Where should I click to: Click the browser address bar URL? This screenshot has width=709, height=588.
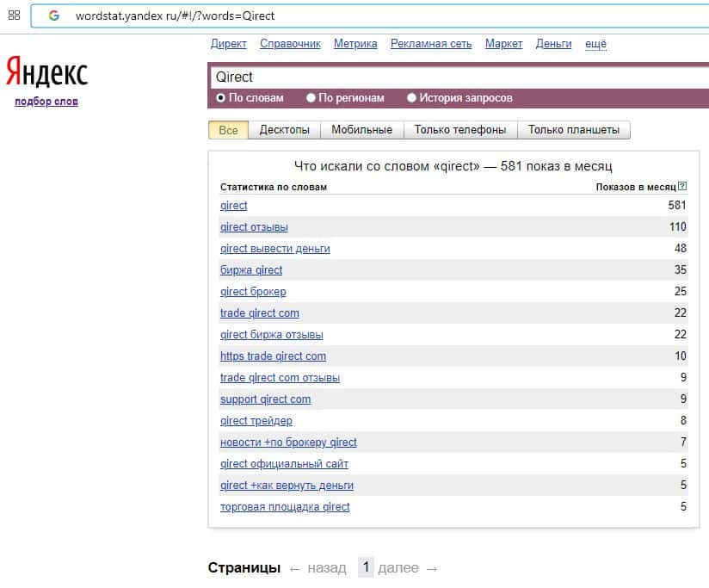coord(176,15)
